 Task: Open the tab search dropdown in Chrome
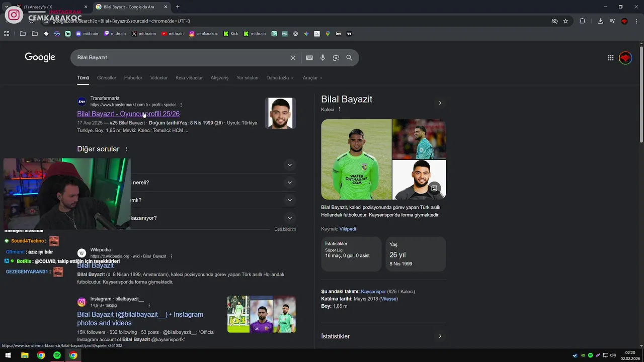point(7,7)
